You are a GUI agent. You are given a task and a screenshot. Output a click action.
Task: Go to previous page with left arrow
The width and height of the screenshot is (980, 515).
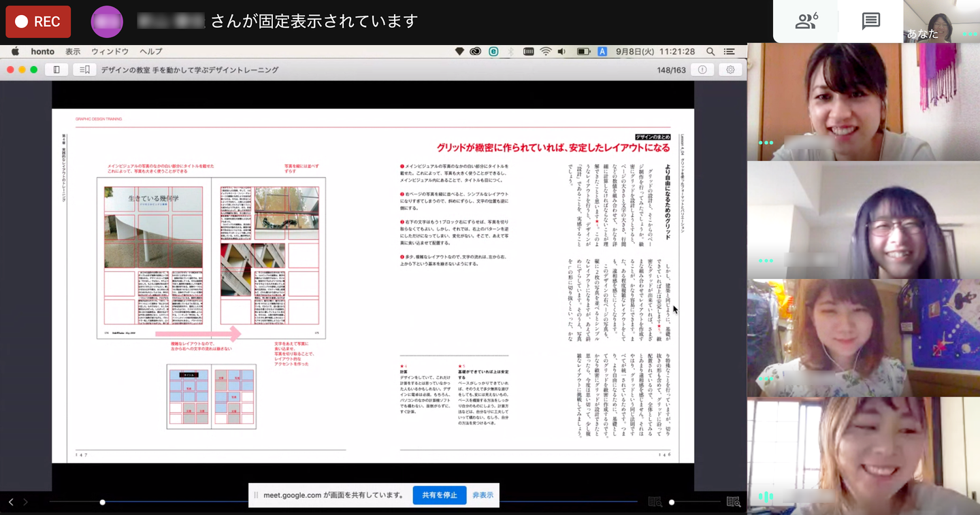[11, 502]
